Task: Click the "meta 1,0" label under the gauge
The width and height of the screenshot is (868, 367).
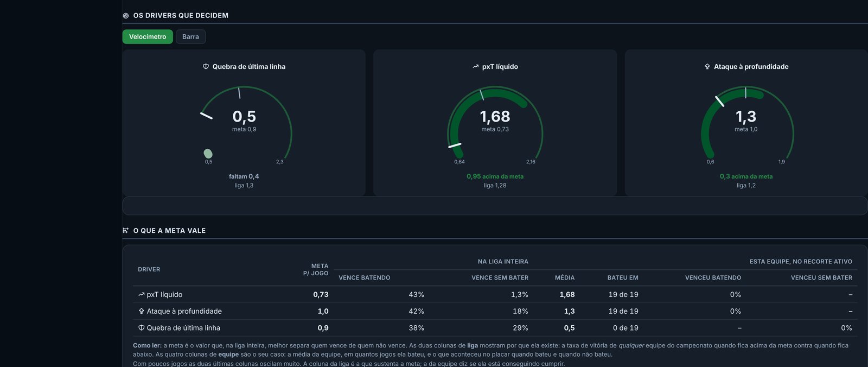Action: [746, 129]
